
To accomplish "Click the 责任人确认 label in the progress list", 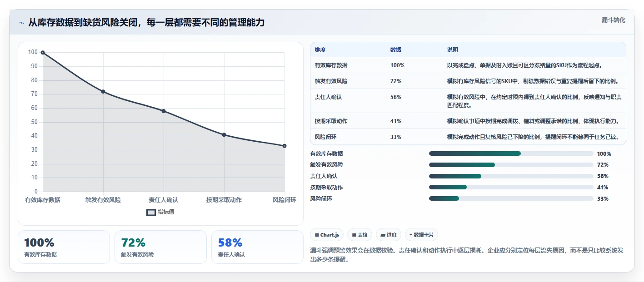I will point(324,176).
